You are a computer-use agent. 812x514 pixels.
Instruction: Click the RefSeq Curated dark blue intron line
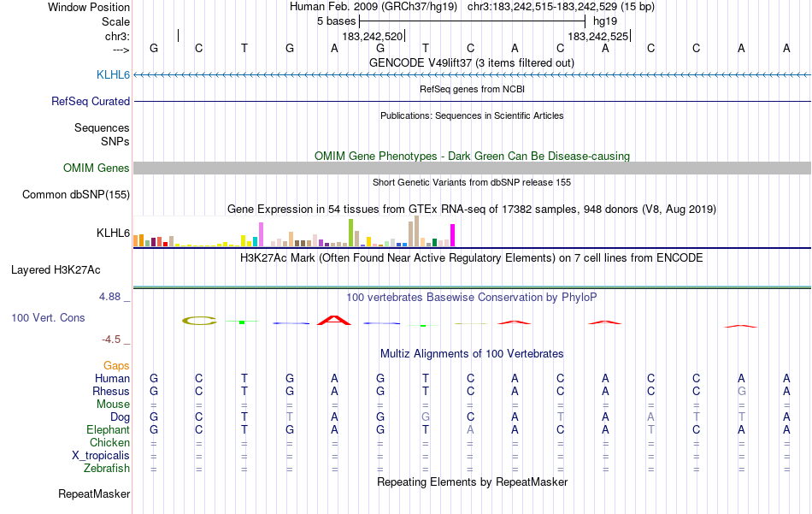(x=472, y=101)
